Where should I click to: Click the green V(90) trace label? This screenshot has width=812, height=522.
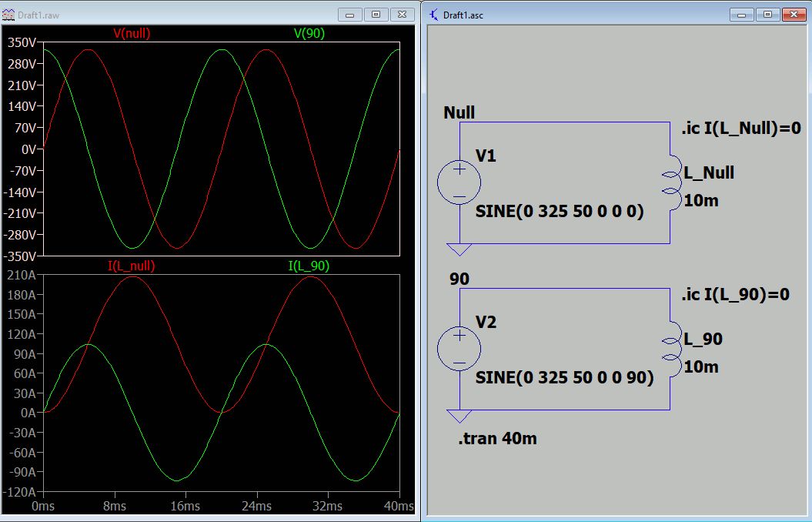(x=309, y=33)
